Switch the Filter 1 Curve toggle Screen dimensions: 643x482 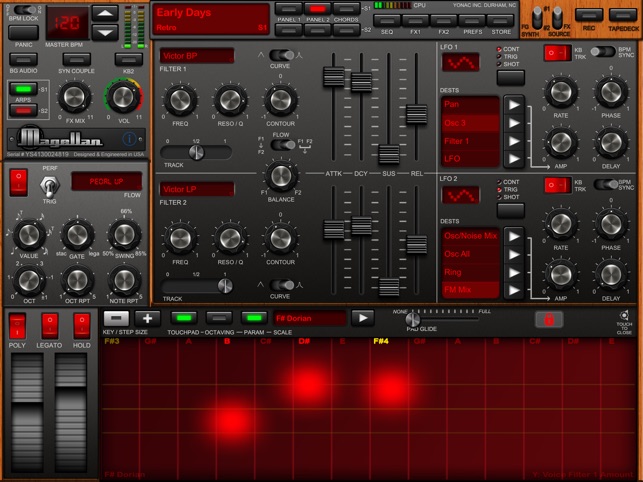[x=281, y=55]
